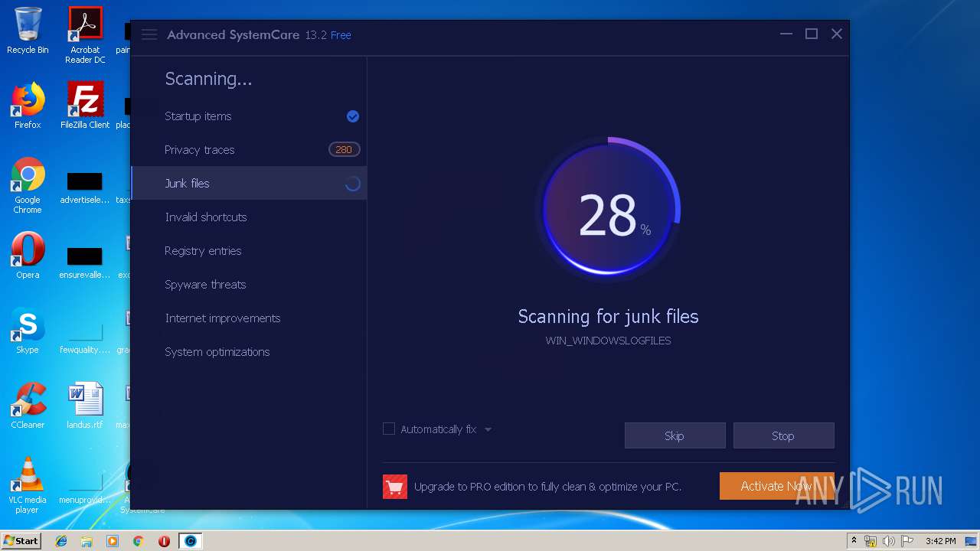Select Privacy traces in scan list
This screenshot has height=551, width=980.
coord(249,150)
